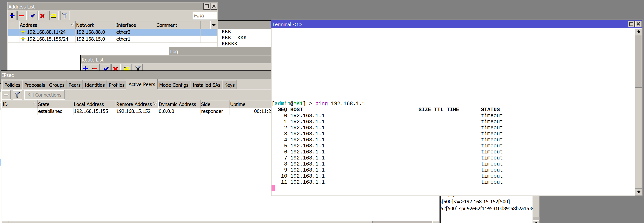The width and height of the screenshot is (644, 223).
Task: Click the Comment column header in Address List
Action: pyautogui.click(x=178, y=25)
